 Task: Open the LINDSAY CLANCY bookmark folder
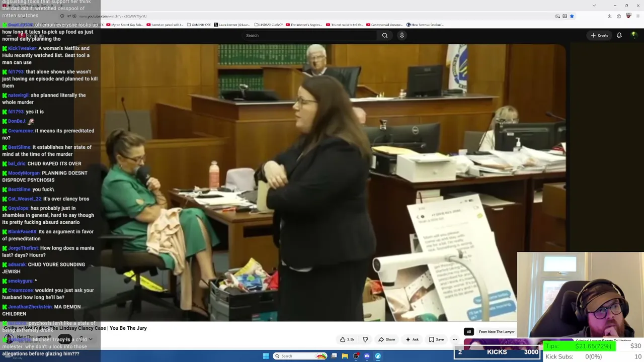click(x=268, y=25)
